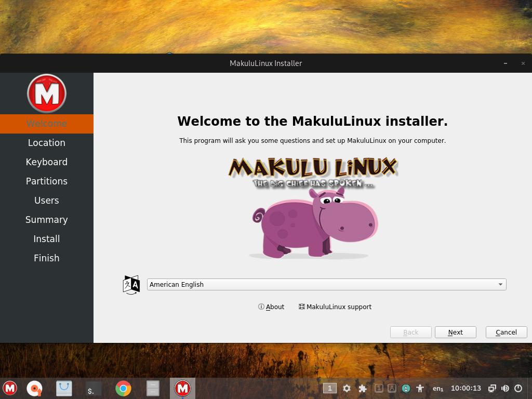532x399 pixels.
Task: Proceed with the Next button
Action: point(455,332)
